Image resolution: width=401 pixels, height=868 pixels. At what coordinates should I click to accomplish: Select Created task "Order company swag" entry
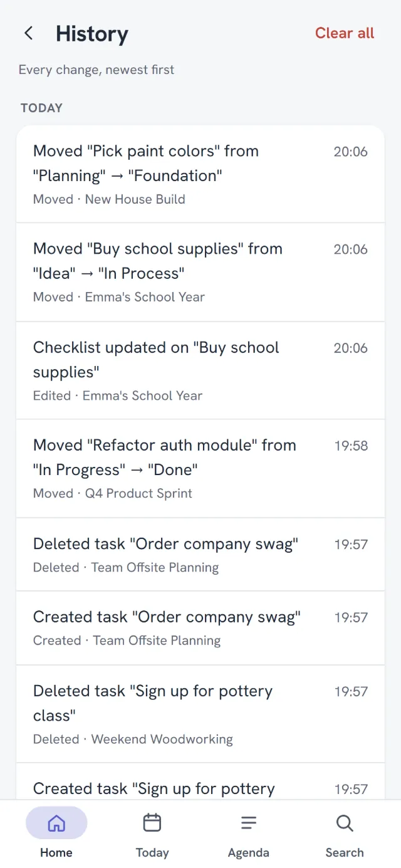click(x=200, y=628)
